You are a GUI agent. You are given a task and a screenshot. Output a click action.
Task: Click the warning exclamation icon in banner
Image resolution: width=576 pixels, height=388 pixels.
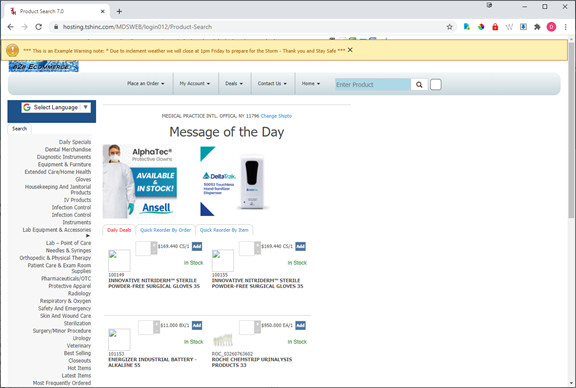[x=12, y=50]
